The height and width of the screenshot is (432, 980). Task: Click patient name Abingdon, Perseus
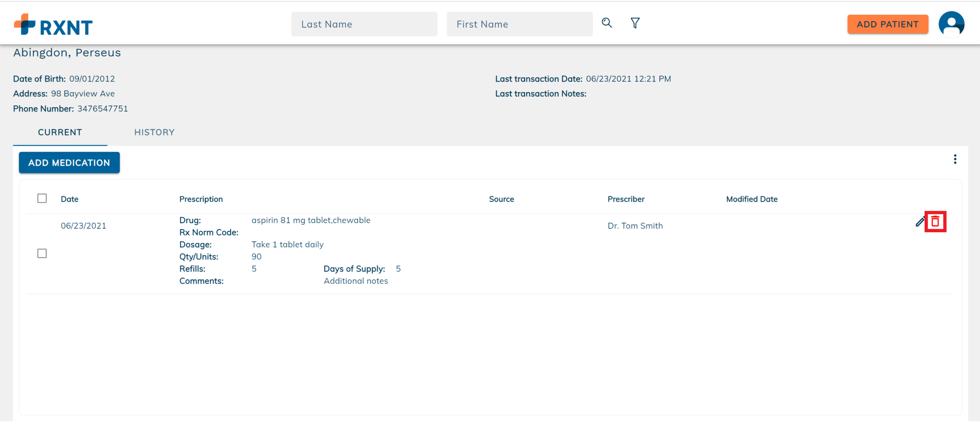pyautogui.click(x=67, y=53)
